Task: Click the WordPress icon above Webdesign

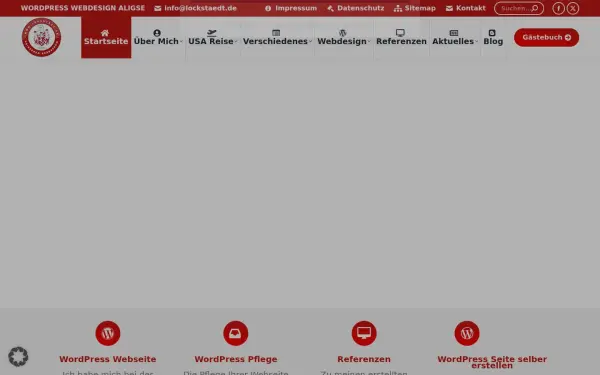Action: pyautogui.click(x=342, y=33)
